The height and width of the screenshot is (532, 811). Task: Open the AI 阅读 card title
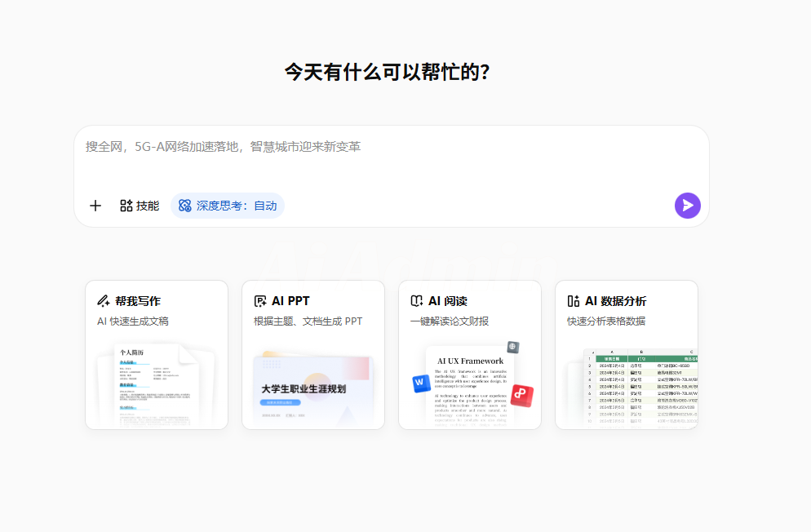pos(448,301)
